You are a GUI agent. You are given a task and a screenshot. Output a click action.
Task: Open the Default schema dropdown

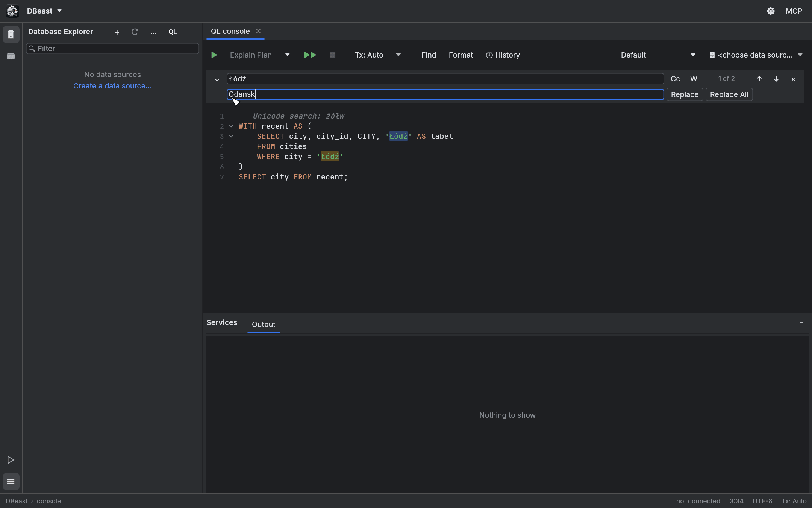pyautogui.click(x=658, y=55)
